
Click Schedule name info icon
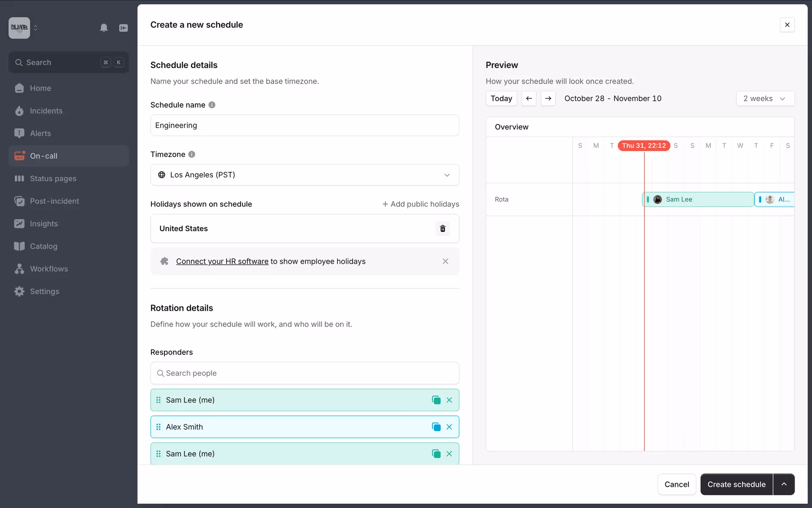(212, 105)
